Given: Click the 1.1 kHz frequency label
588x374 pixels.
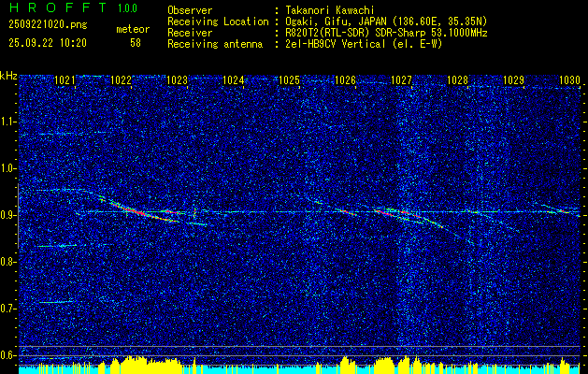Looking at the screenshot, I should pyautogui.click(x=9, y=122).
